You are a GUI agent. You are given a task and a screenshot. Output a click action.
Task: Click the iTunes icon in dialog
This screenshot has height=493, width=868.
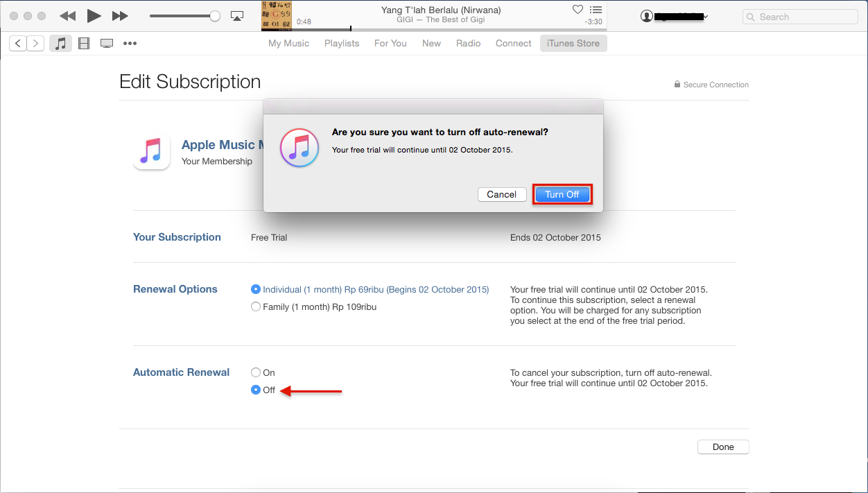coord(299,148)
